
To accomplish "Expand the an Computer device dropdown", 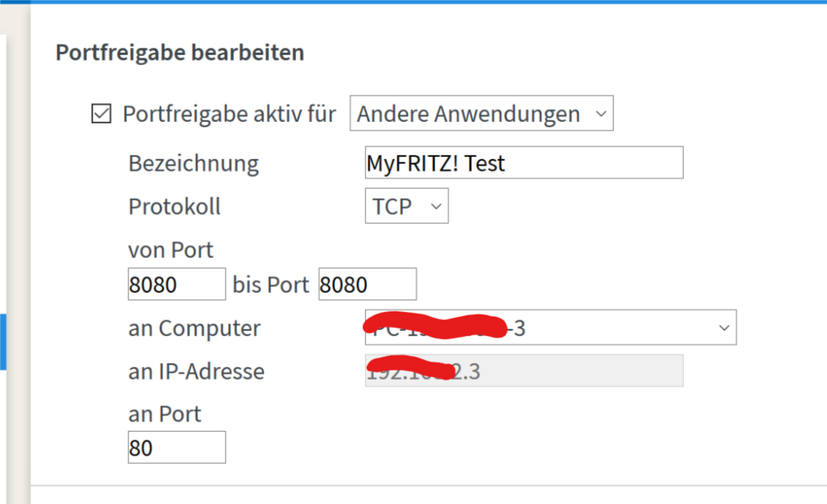I will [550, 328].
